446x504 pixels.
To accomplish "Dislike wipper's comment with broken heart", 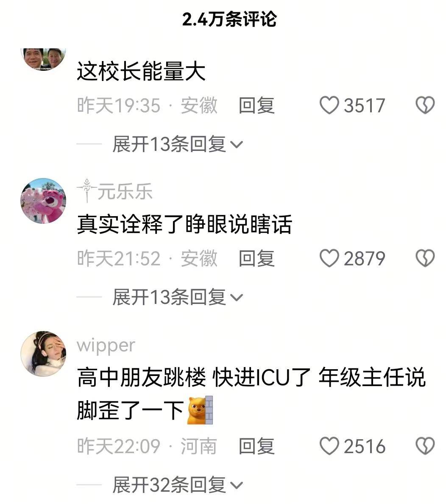I will pos(425,446).
